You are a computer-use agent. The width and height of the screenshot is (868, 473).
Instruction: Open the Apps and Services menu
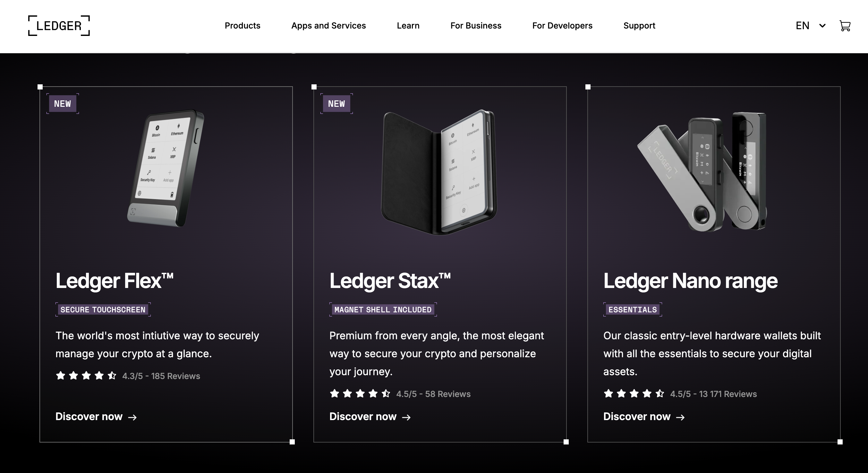(x=328, y=26)
